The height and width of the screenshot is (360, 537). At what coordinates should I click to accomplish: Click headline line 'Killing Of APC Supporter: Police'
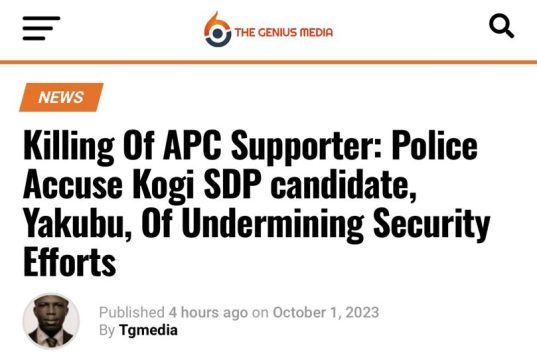(250, 146)
